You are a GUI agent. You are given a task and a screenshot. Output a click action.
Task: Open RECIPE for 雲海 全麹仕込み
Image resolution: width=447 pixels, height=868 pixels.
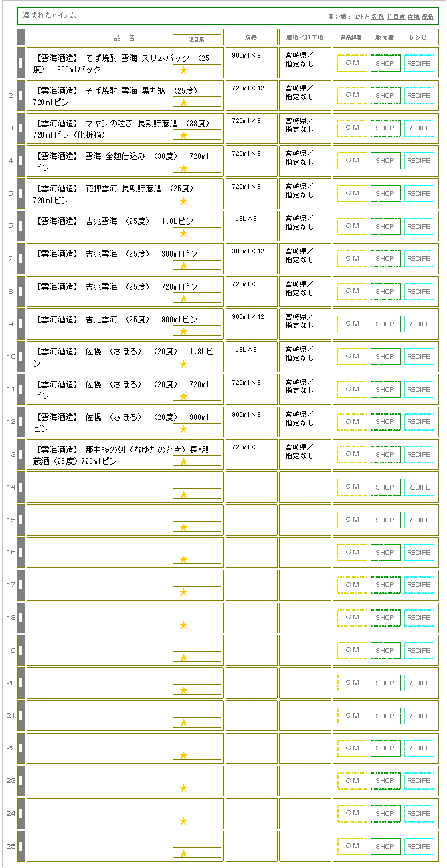(419, 160)
